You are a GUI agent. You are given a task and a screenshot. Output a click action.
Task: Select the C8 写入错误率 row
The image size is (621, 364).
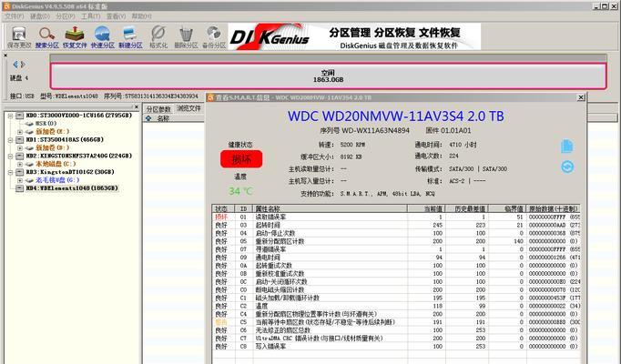tap(396, 346)
